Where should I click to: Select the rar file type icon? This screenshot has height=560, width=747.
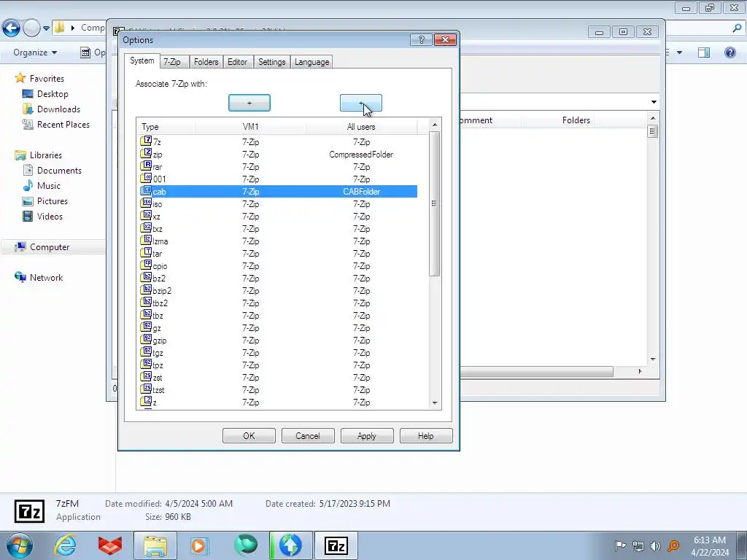coord(146,166)
